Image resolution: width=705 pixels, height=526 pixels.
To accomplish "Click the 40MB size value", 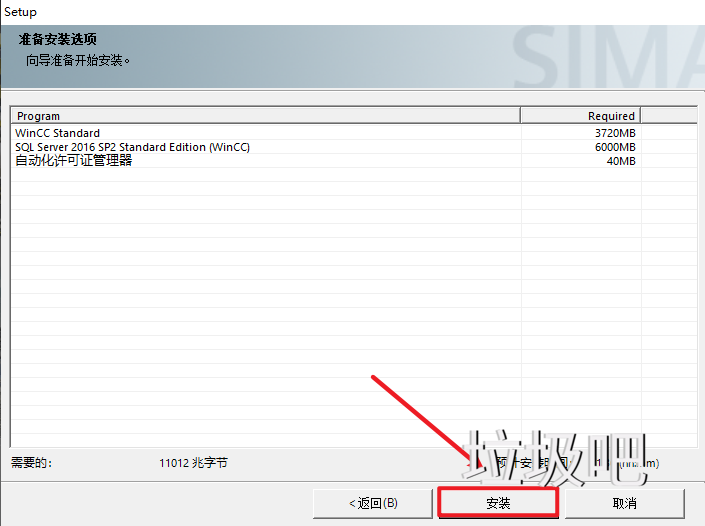I will pyautogui.click(x=621, y=161).
